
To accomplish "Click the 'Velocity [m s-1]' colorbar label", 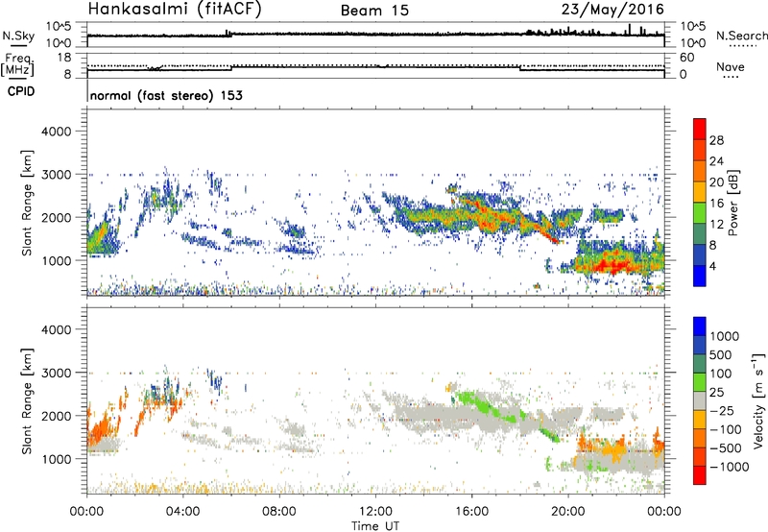I will click(x=757, y=400).
